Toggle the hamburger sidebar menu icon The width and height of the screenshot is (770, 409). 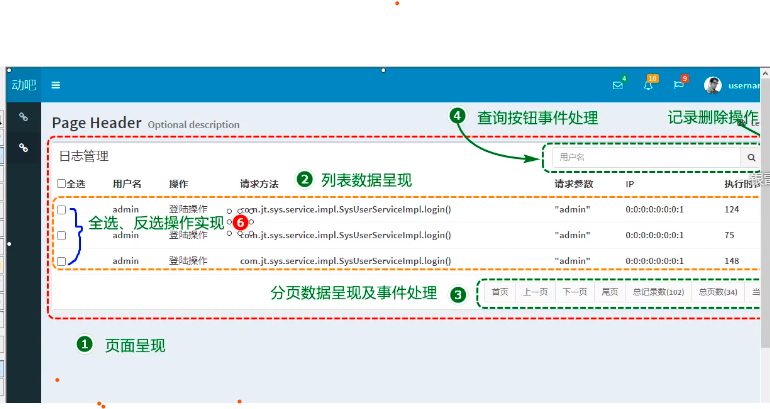(55, 85)
